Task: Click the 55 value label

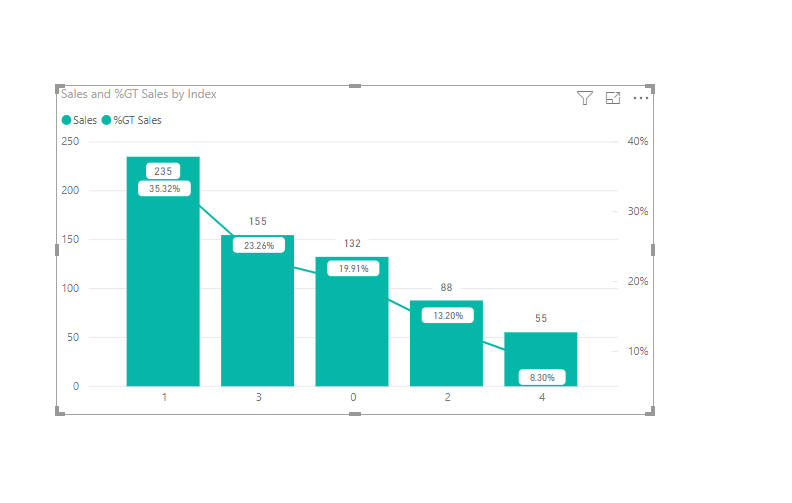Action: pyautogui.click(x=541, y=318)
